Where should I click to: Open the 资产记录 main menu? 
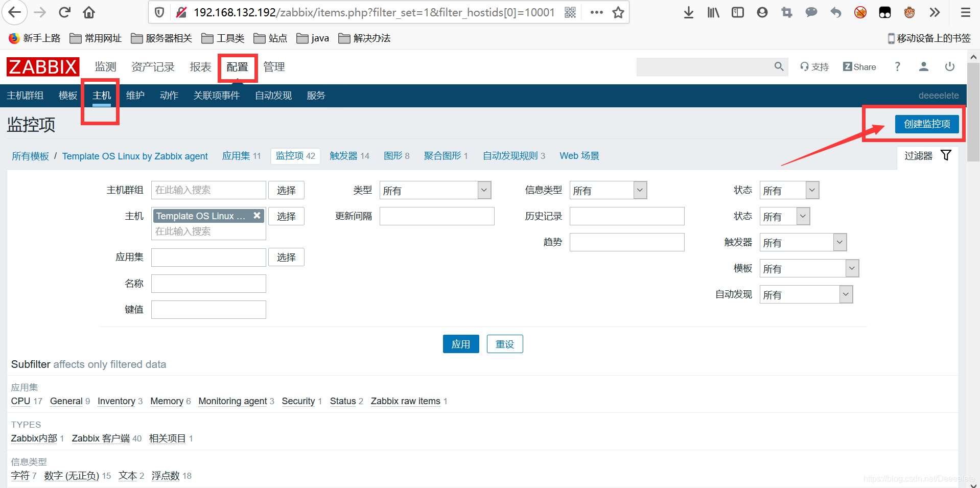click(x=153, y=67)
